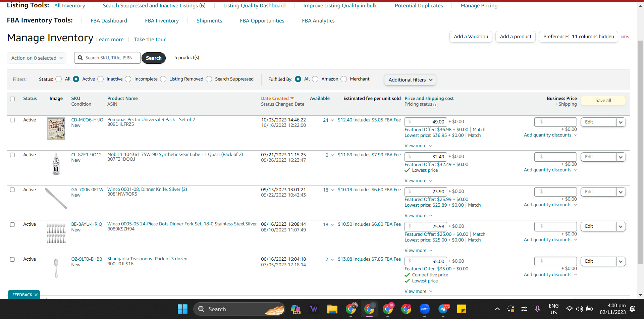Image resolution: width=644 pixels, height=319 pixels.
Task: Click the black Search button
Action: [154, 58]
